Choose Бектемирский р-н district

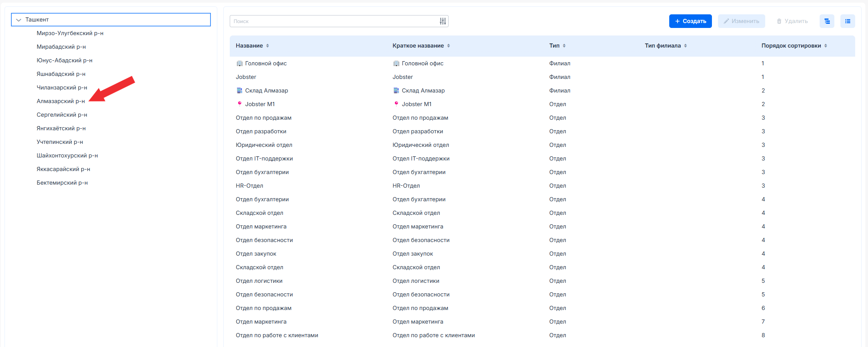62,183
